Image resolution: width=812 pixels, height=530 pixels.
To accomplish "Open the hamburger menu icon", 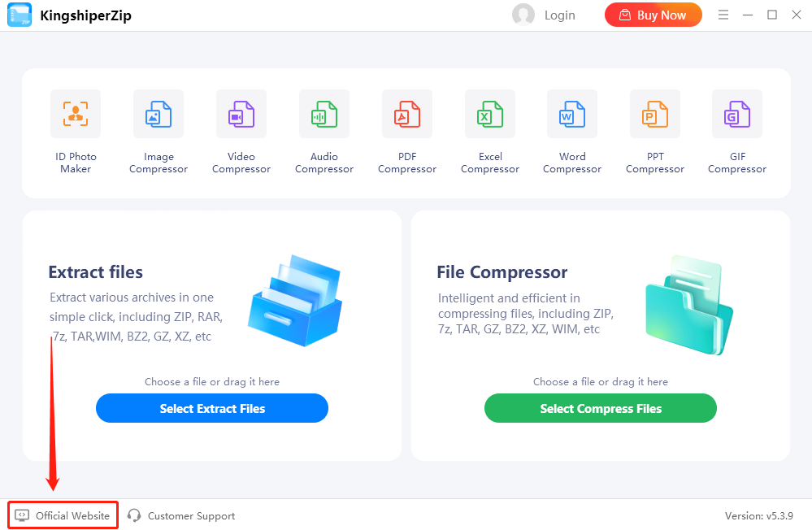I will (723, 15).
